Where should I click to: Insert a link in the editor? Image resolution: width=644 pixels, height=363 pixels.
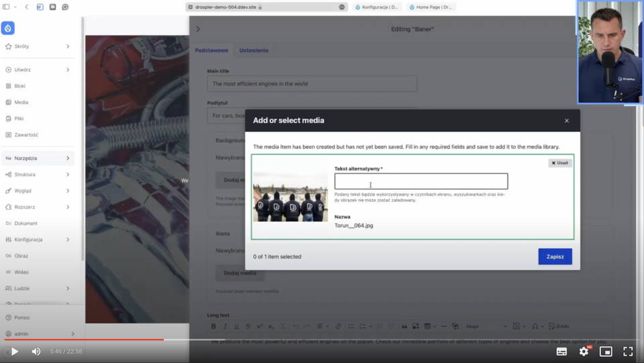[x=338, y=327]
